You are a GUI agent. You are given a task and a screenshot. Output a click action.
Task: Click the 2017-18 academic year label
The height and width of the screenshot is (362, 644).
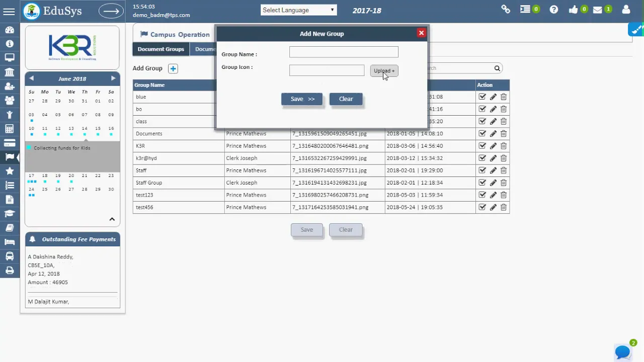(367, 10)
